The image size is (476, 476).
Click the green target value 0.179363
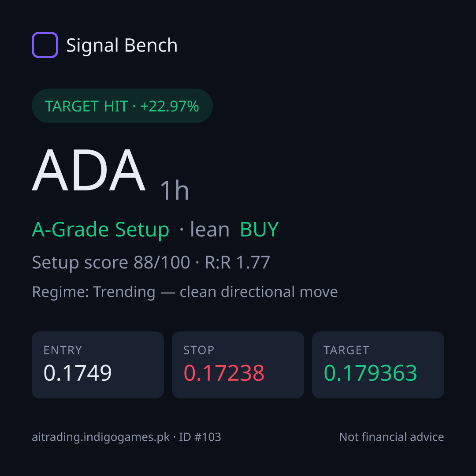370,373
